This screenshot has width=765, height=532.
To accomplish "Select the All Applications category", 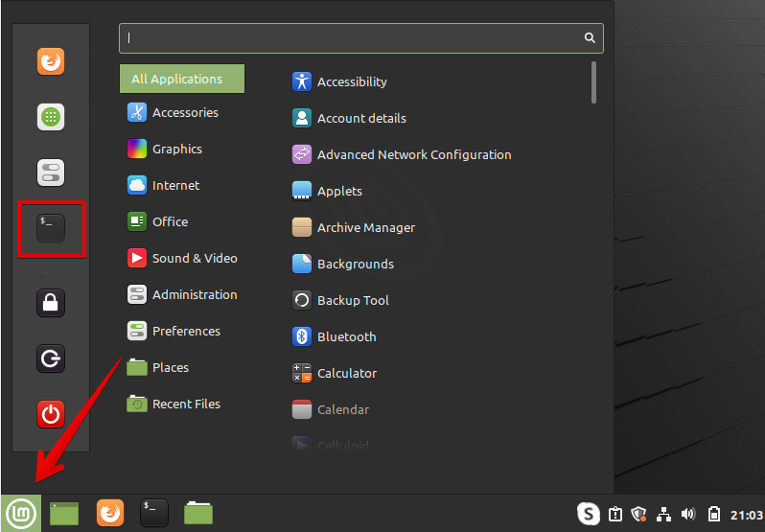I will click(x=181, y=80).
